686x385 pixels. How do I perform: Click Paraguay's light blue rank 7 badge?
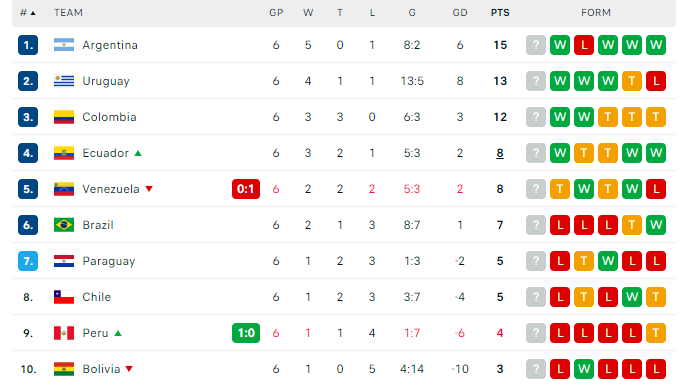click(28, 261)
